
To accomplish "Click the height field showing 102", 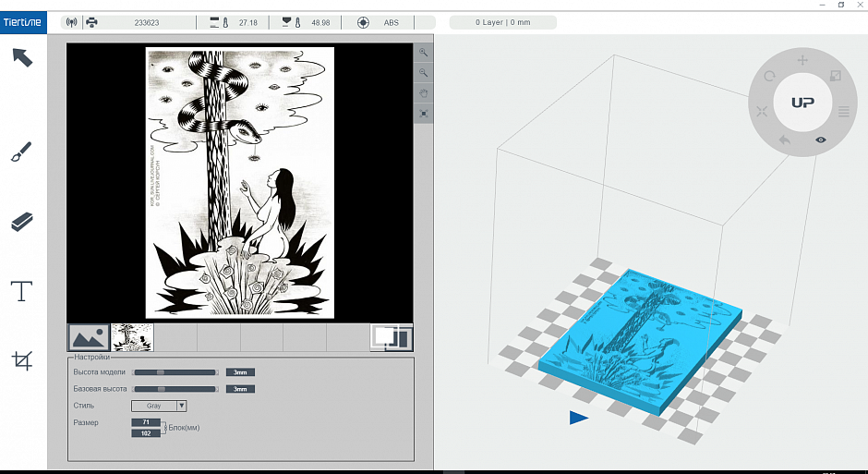I will point(146,433).
